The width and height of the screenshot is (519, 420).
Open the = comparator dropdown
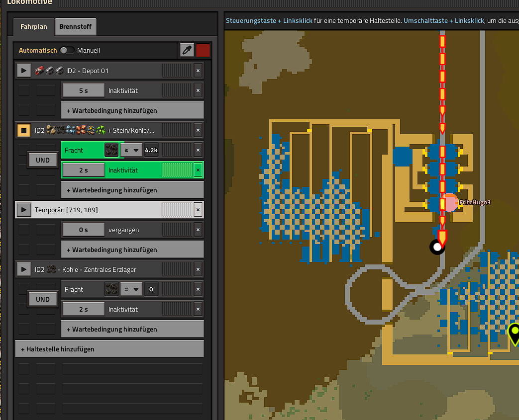pyautogui.click(x=131, y=289)
